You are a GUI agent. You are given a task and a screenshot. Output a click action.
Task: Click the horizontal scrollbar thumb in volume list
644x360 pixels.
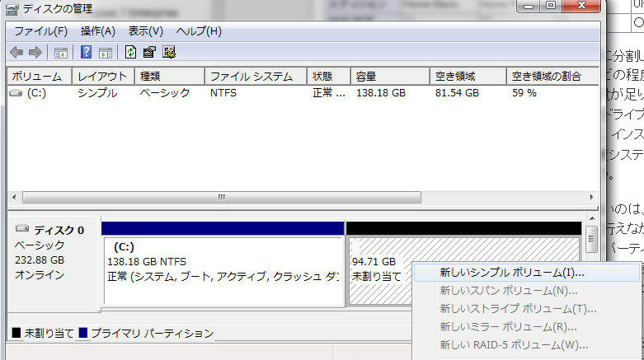pyautogui.click(x=222, y=198)
